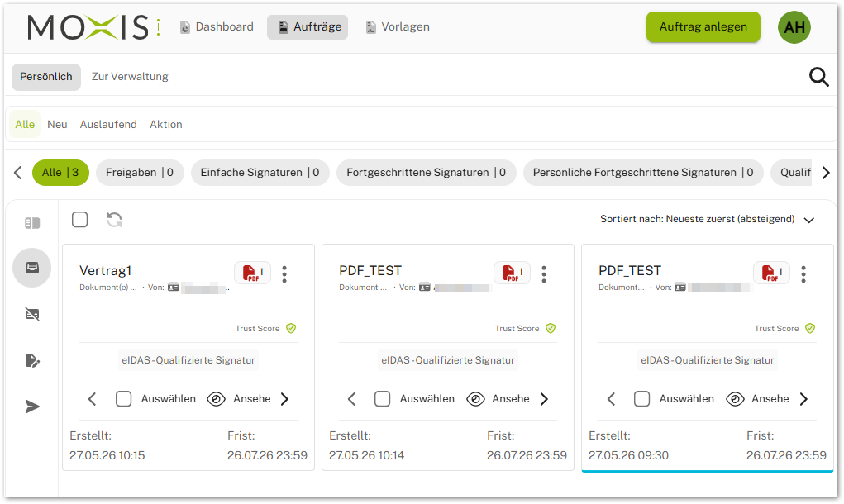This screenshot has height=504, width=844.
Task: Click the partially visible Qualif chip
Action: click(x=791, y=173)
